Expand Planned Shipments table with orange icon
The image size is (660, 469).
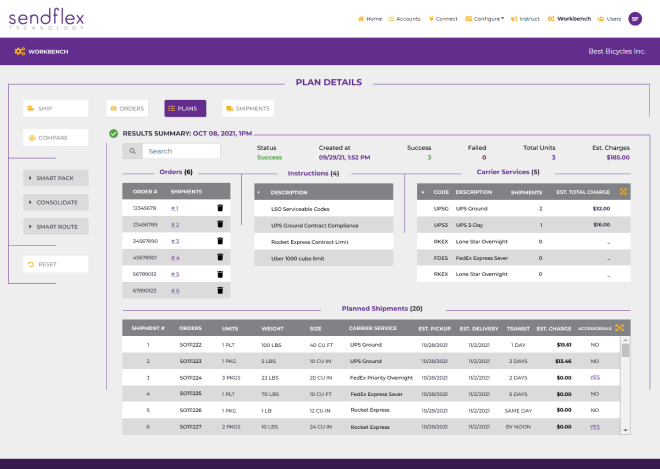point(621,327)
